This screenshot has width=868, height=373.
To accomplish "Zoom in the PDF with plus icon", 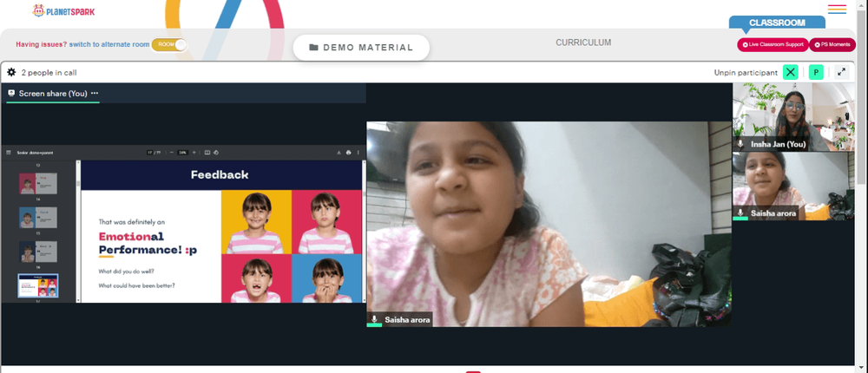I will (194, 152).
